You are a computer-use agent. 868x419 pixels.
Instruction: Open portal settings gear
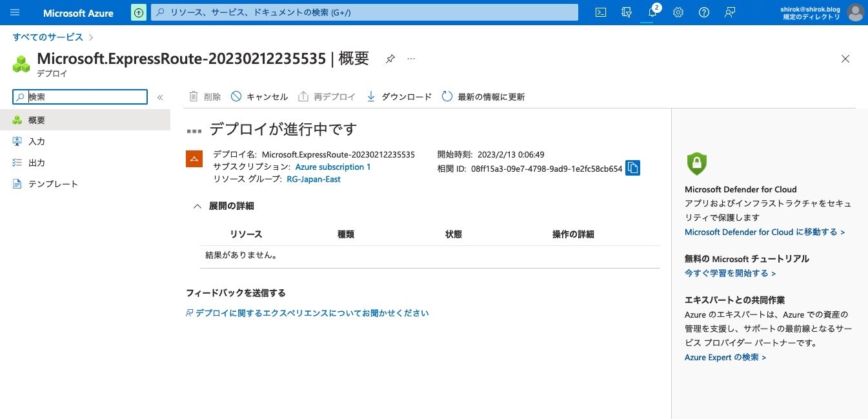pyautogui.click(x=678, y=12)
